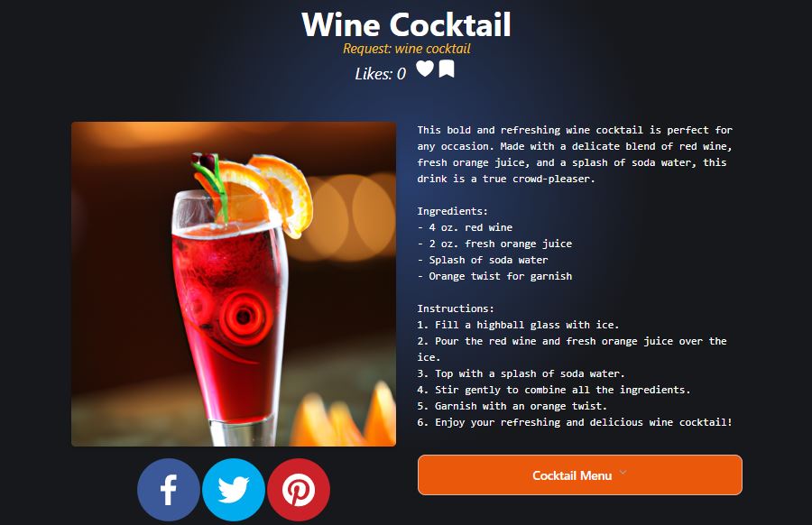Viewport: 812px width, 525px height.
Task: Click the Wine Cocktail title heading
Action: pyautogui.click(x=407, y=24)
